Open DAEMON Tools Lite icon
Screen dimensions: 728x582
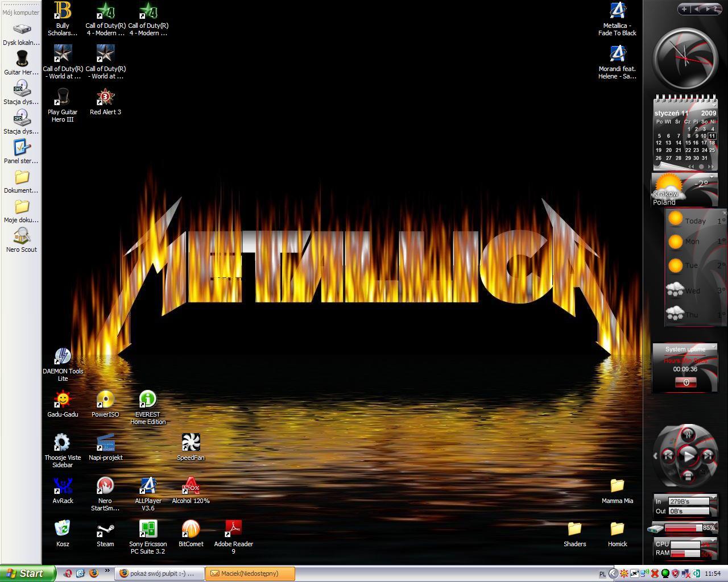click(x=63, y=365)
